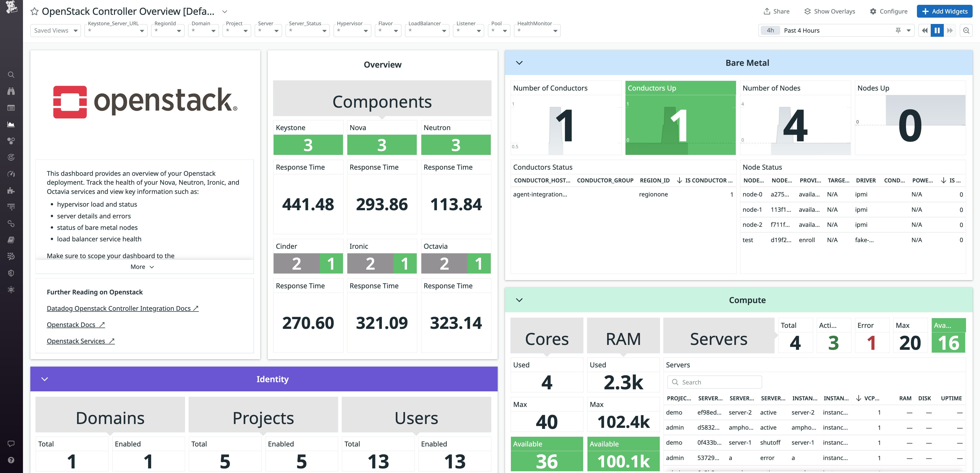Click the star icon next to dashboard title
This screenshot has width=980, height=473.
click(34, 11)
